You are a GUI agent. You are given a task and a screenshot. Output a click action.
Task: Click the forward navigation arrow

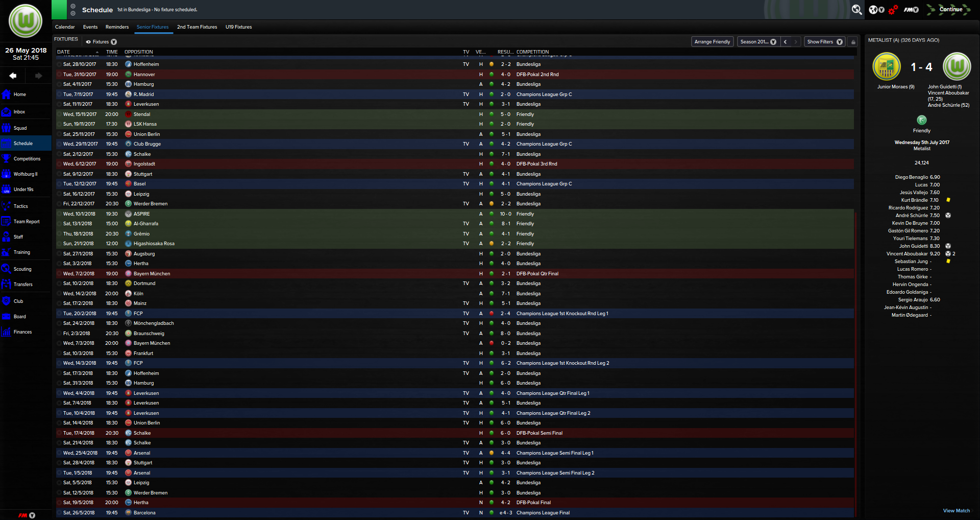tap(39, 76)
